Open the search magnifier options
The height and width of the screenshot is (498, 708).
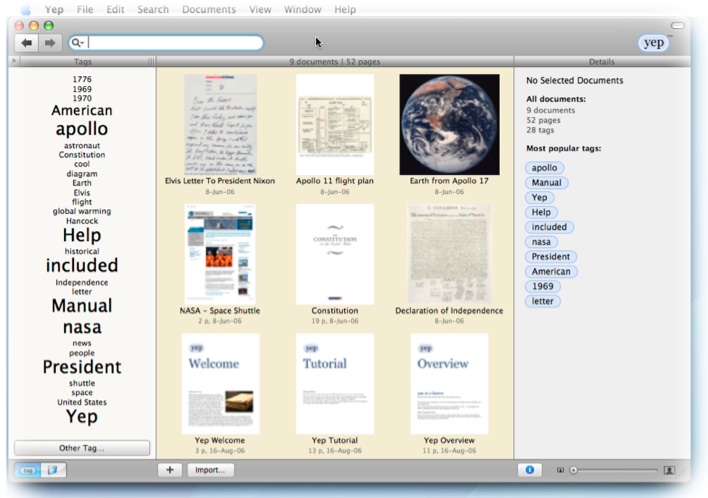click(77, 43)
